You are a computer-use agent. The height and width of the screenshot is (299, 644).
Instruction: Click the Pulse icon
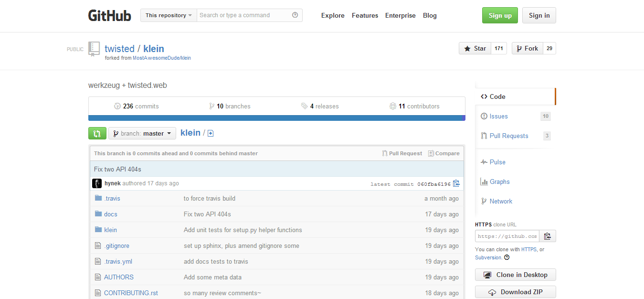pos(484,162)
